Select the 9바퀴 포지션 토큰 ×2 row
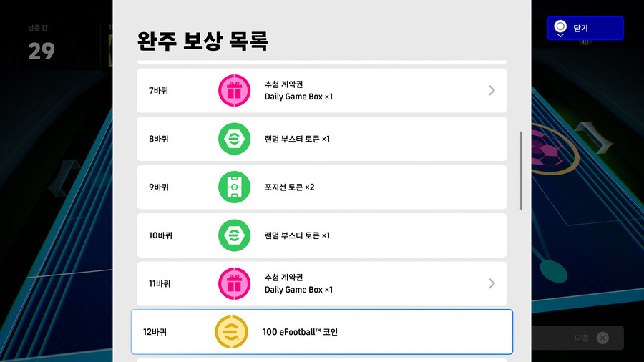Screen dimensions: 644x362 [322, 187]
